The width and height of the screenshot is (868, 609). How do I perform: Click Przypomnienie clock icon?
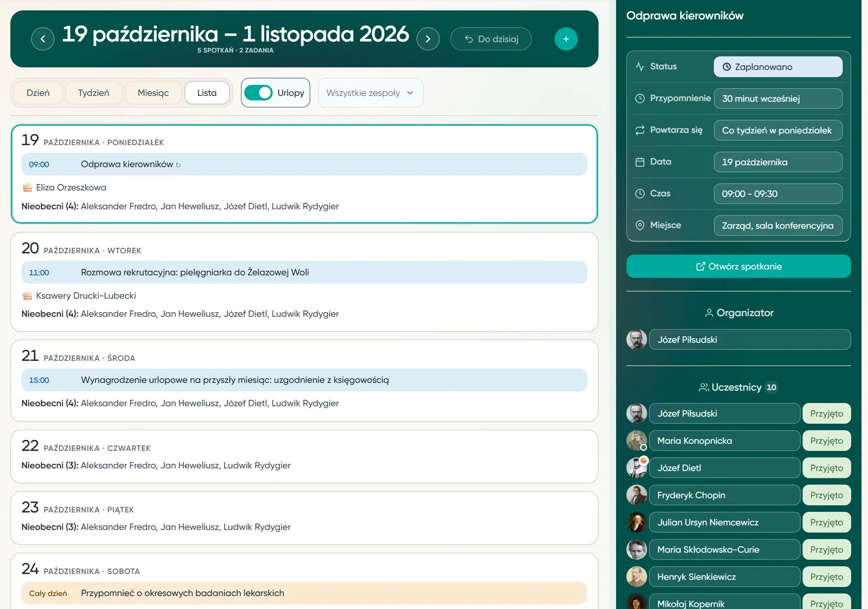pyautogui.click(x=640, y=98)
